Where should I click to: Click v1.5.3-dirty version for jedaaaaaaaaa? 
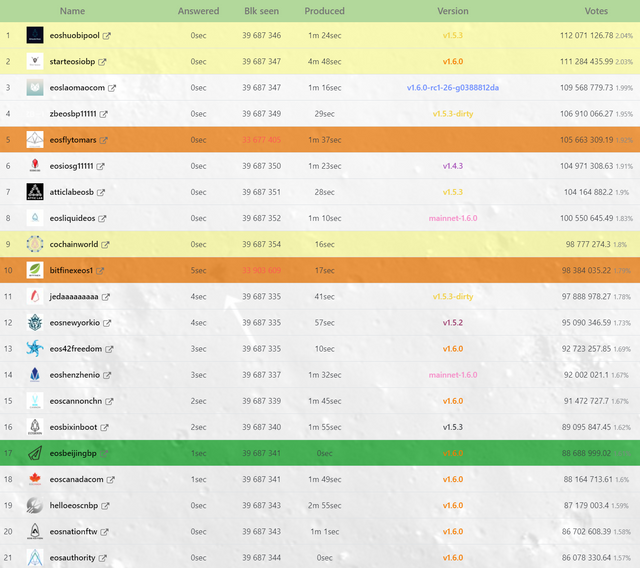point(453,297)
